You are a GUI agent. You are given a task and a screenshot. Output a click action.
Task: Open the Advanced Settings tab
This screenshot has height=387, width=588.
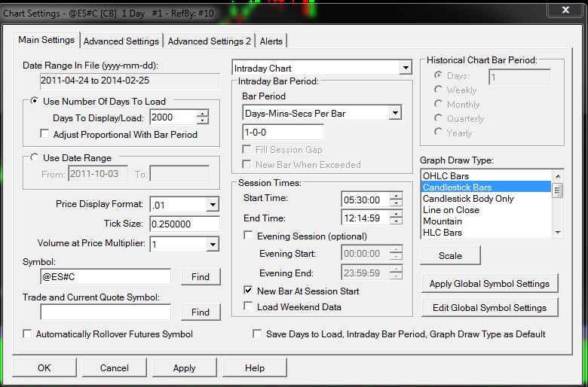click(121, 41)
